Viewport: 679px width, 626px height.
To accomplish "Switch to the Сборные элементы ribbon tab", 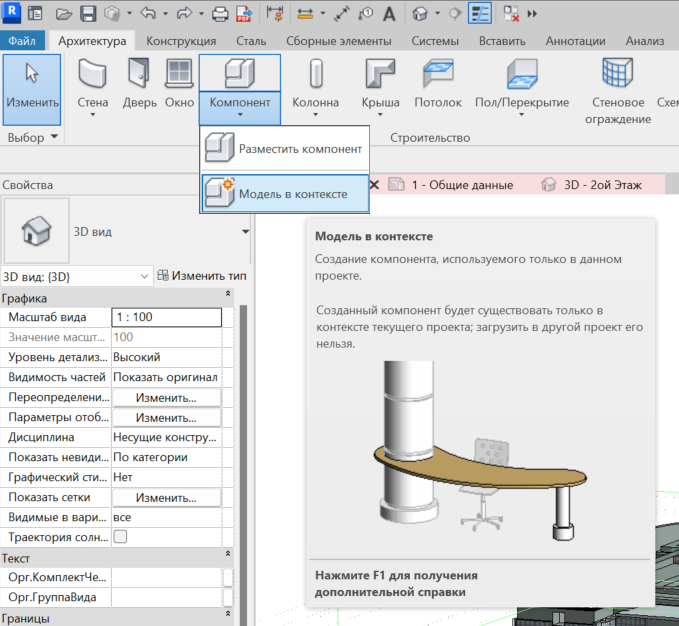I will pyautogui.click(x=339, y=41).
